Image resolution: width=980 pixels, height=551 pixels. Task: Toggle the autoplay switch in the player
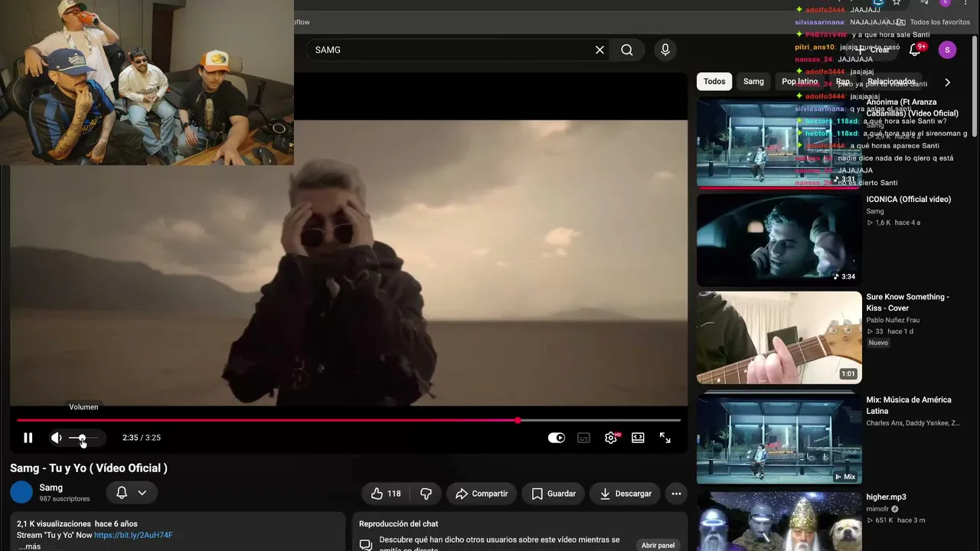pos(557,438)
